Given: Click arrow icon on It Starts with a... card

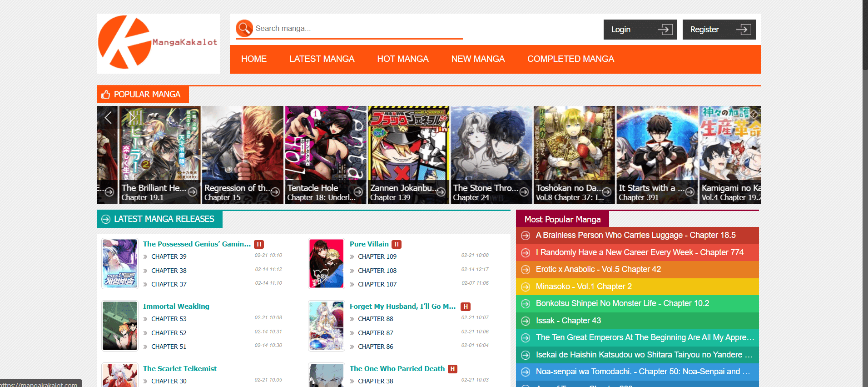Looking at the screenshot, I should (x=690, y=192).
